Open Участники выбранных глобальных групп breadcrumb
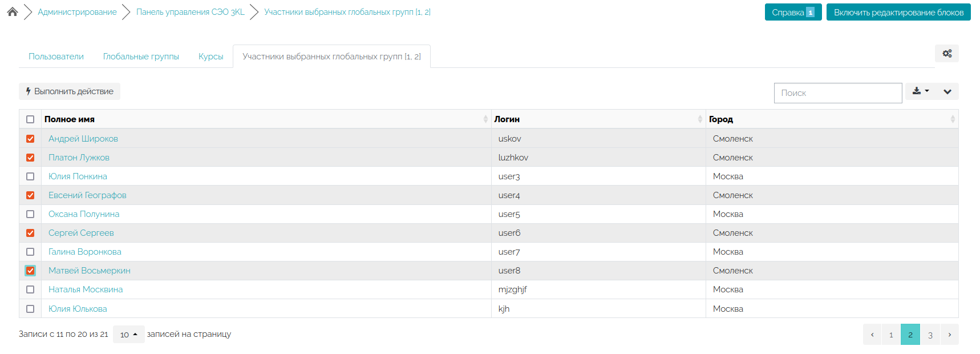The width and height of the screenshot is (980, 354). pos(347,12)
